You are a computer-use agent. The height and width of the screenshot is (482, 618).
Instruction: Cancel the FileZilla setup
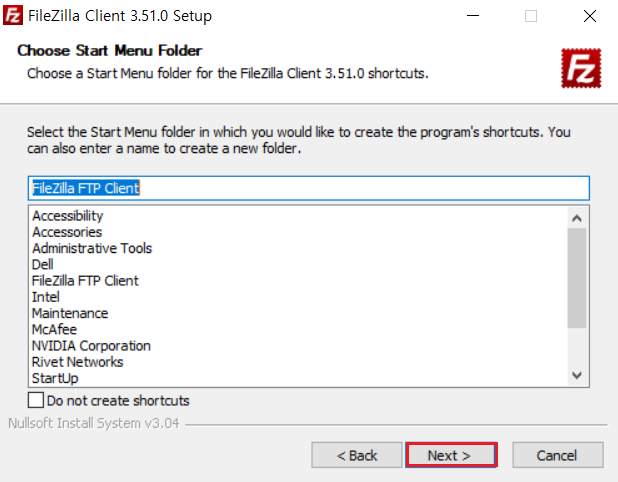point(557,455)
